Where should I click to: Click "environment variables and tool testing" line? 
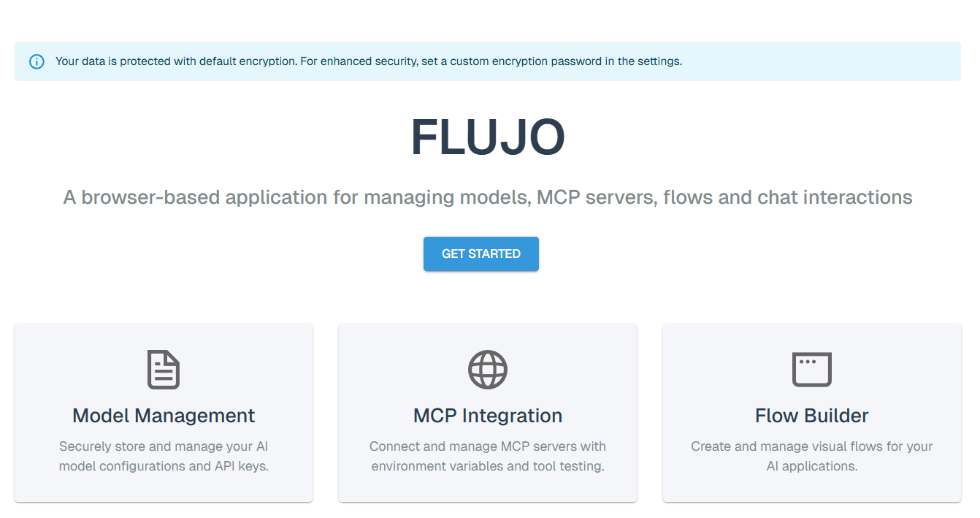[x=488, y=466]
